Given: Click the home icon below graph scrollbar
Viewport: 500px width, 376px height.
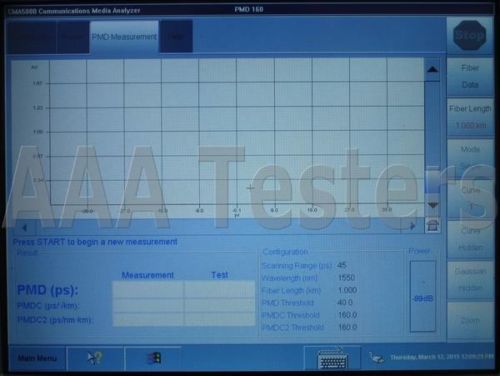Looking at the screenshot, I should [433, 225].
